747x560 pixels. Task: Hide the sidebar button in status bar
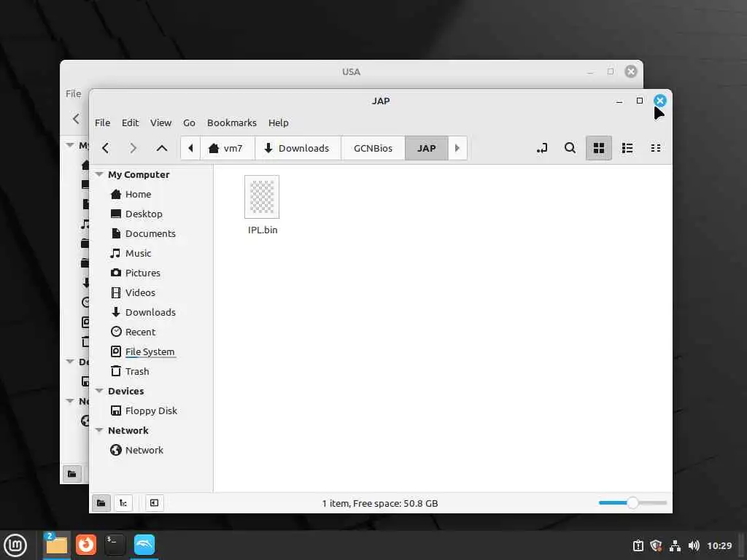(x=154, y=503)
